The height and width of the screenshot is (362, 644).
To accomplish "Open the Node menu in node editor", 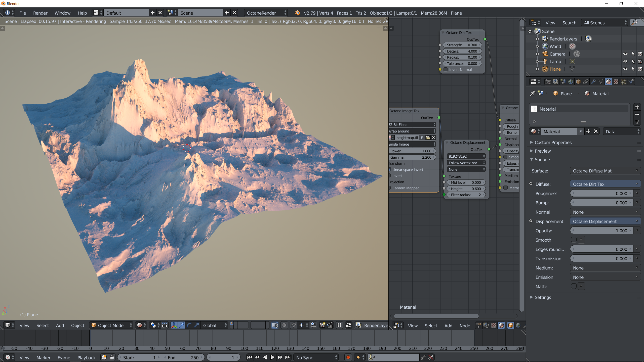I will (x=465, y=326).
